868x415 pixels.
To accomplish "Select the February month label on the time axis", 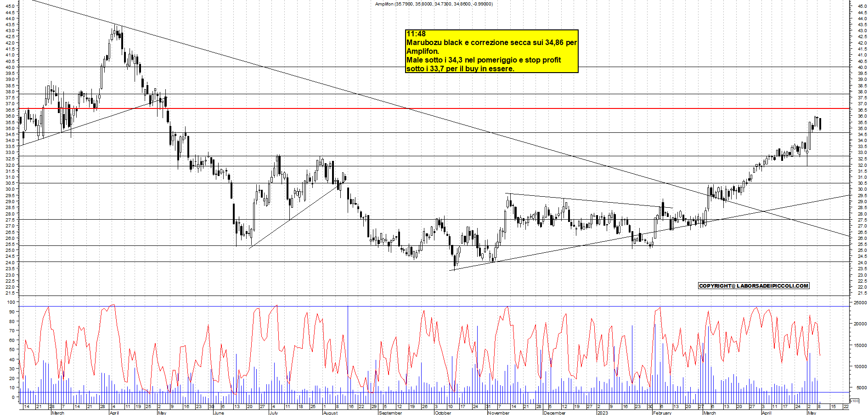I will (662, 413).
